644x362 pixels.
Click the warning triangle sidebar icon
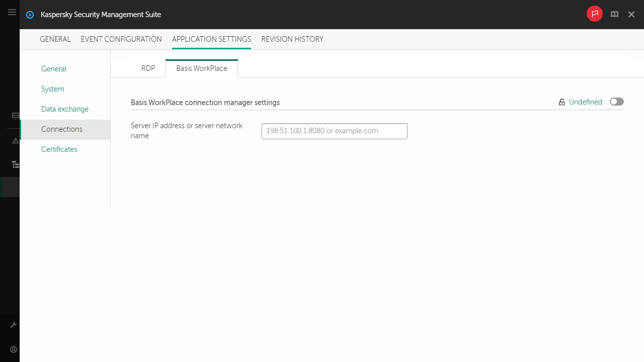tap(15, 141)
